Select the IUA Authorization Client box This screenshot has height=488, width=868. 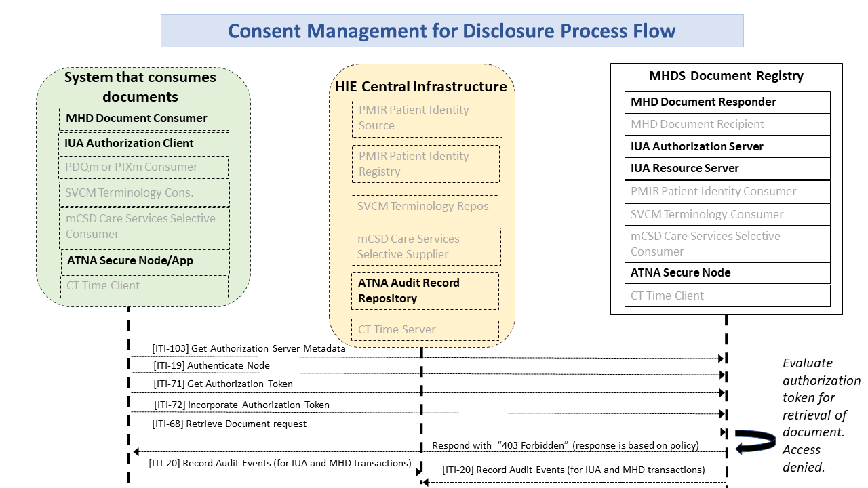coord(144,144)
